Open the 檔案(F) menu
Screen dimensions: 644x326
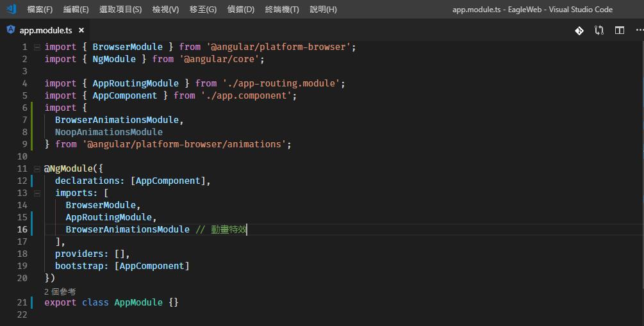point(40,9)
